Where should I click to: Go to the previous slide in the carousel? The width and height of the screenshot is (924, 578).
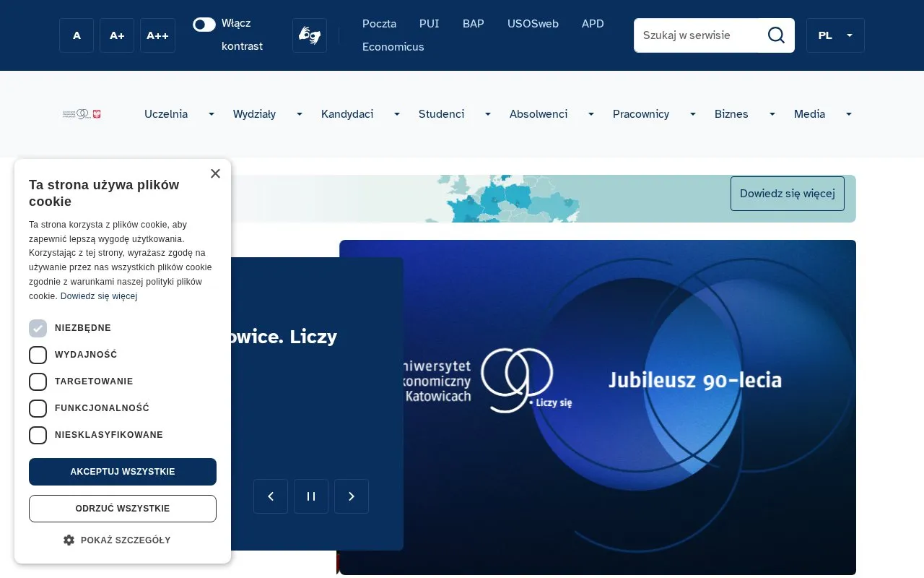point(271,496)
